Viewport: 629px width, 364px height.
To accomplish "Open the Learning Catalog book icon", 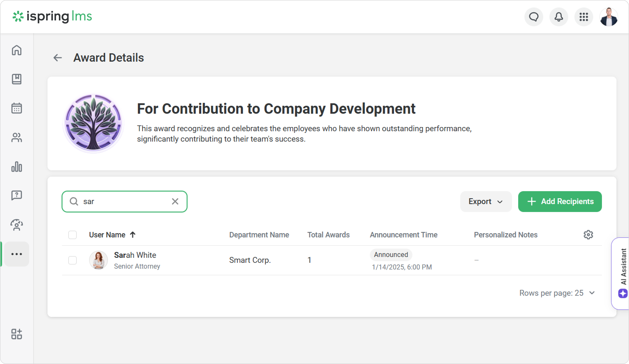I will pos(16,79).
